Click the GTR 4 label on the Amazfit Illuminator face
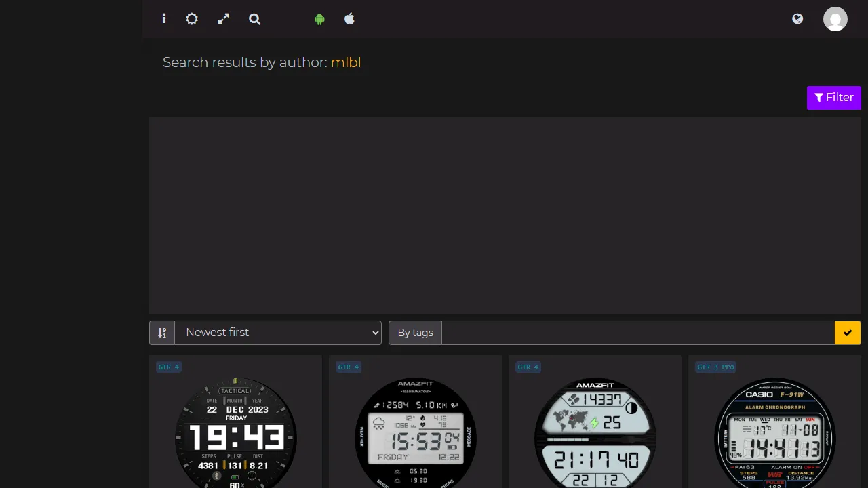Image resolution: width=868 pixels, height=488 pixels. pos(348,367)
